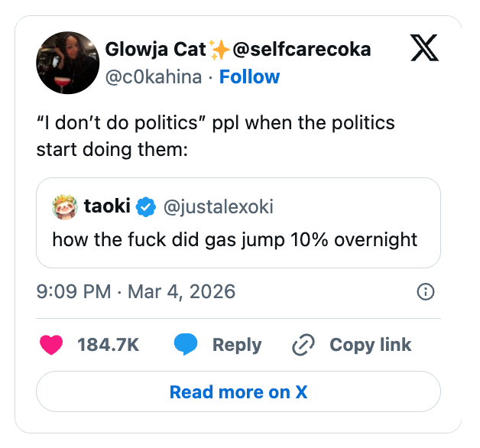The height and width of the screenshot is (448, 480).
Task: Click the blue speech bubble reply icon
Action: point(186,345)
